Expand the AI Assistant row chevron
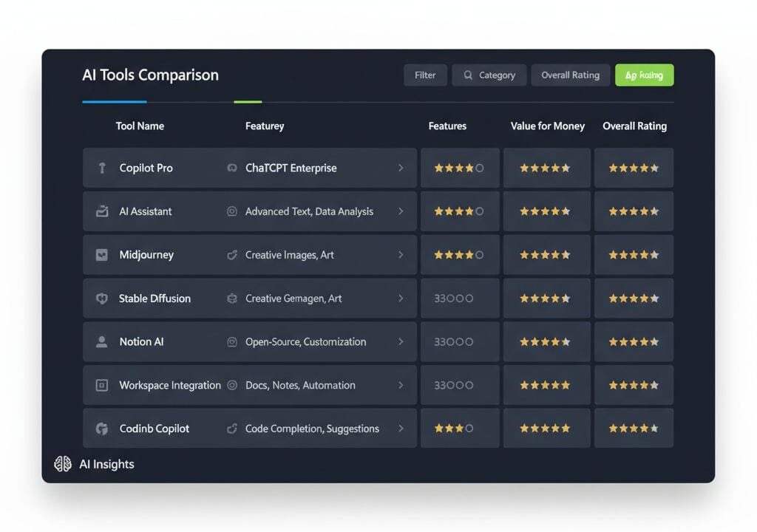This screenshot has width=757, height=532. pos(401,211)
